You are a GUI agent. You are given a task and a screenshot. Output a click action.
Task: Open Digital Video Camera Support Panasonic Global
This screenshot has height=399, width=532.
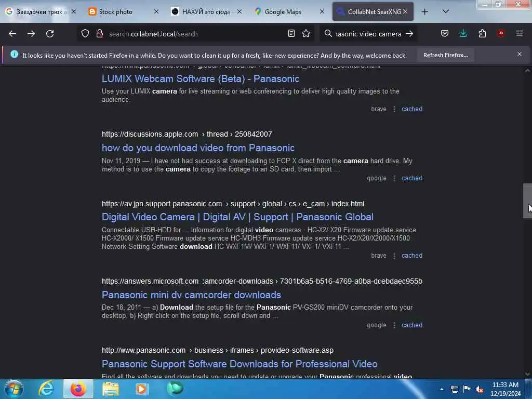(237, 217)
